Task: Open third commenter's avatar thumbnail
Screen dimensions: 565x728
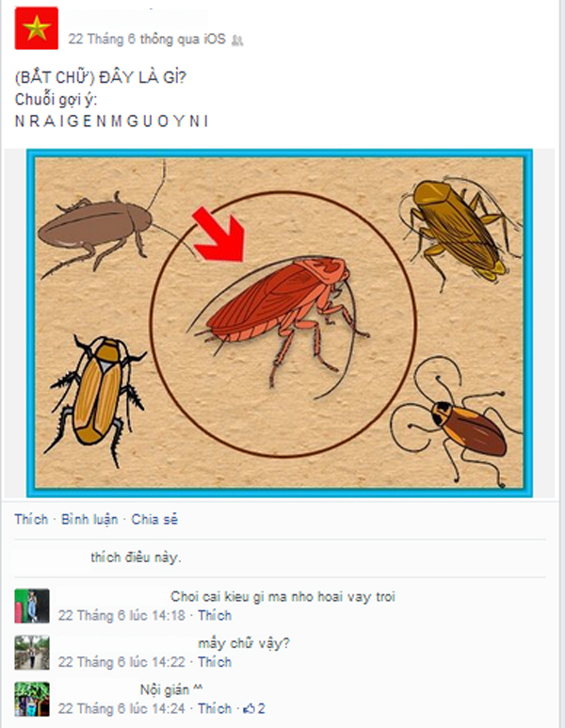Action: (x=32, y=699)
